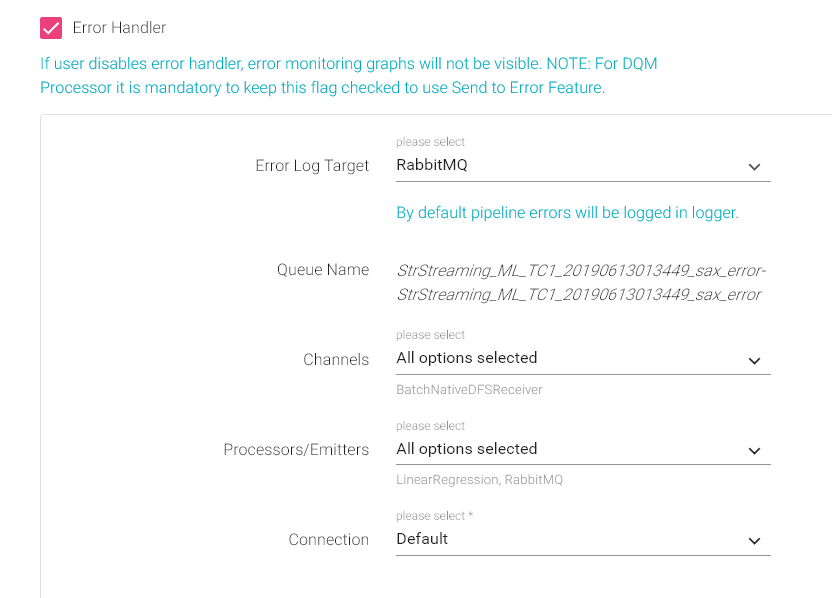Open the Connection dropdown showing Default
Viewport: 832px width, 598px height.
[570, 539]
